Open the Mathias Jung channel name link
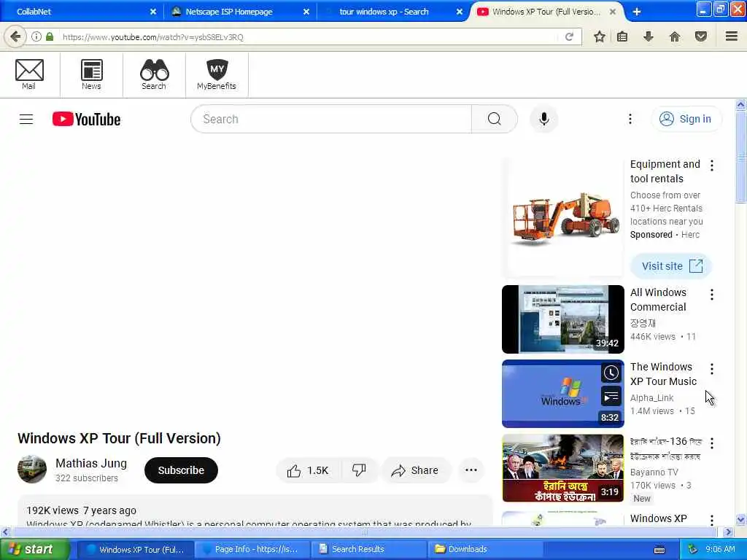Image resolution: width=747 pixels, height=560 pixels. point(91,463)
